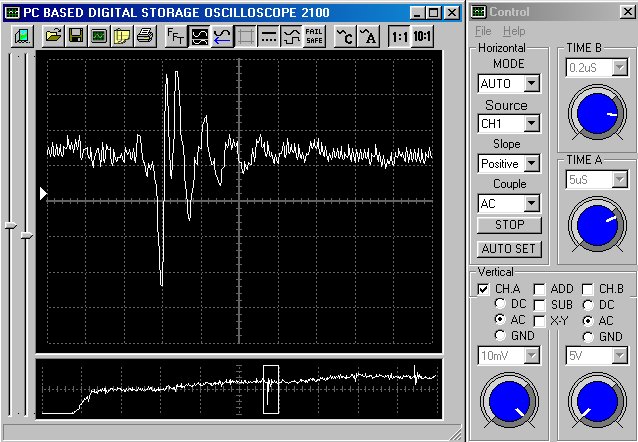Enable the X-Y mode checkbox
The image size is (638, 442).
click(540, 320)
